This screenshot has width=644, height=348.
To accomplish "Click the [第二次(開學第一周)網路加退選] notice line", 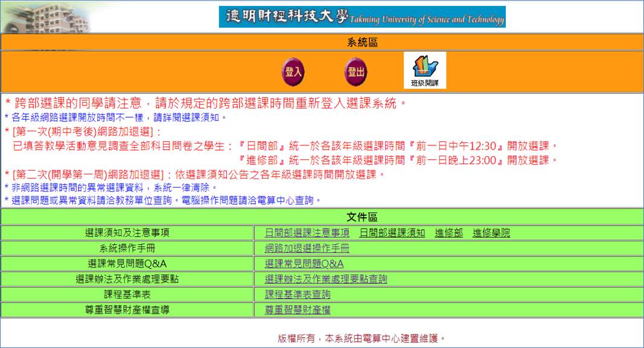I will coord(195,174).
